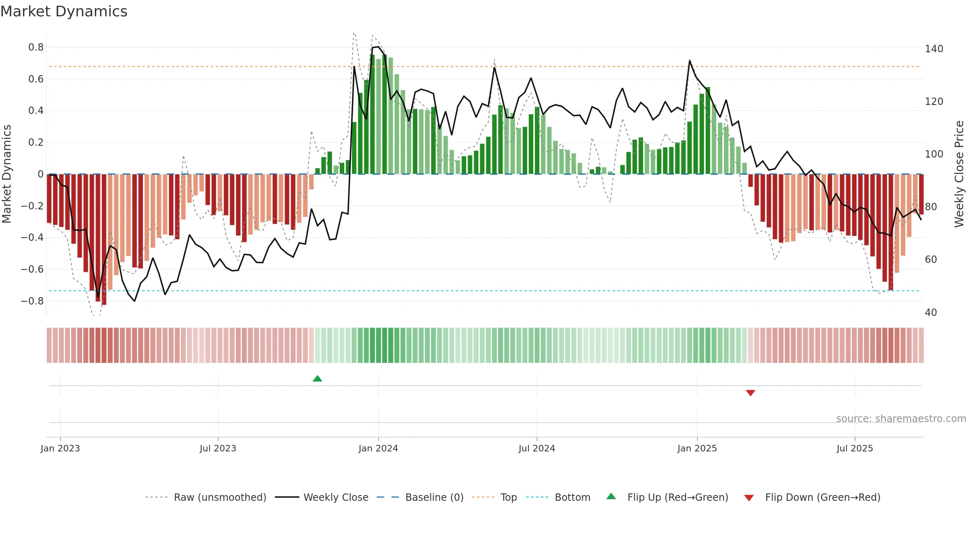Click the −0.4 left axis tick label
980x551 pixels.
tap(32, 238)
